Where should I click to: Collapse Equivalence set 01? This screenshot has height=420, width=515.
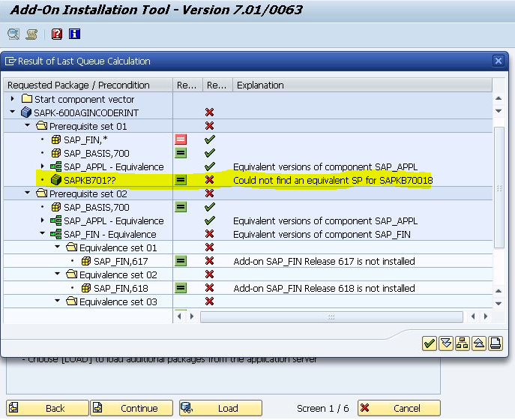(x=58, y=247)
